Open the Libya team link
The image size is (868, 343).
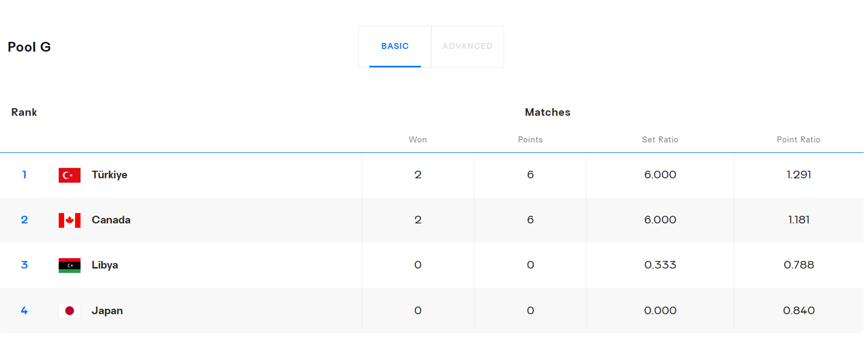(104, 265)
